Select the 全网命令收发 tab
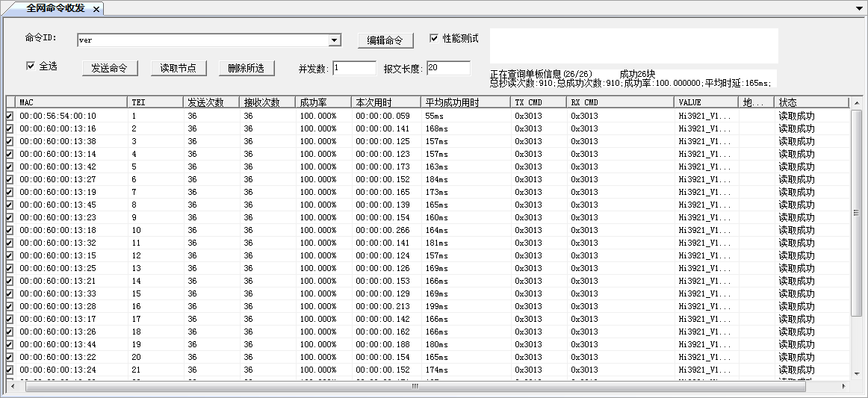This screenshot has width=868, height=398. [55, 8]
